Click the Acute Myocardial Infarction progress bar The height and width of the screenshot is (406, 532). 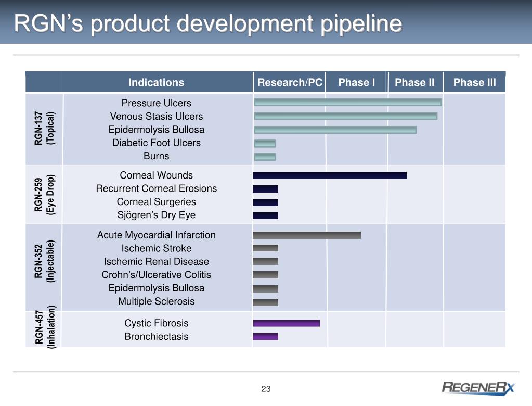[307, 235]
